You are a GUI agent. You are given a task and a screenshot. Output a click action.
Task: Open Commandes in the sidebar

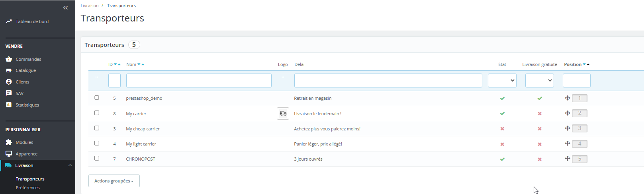coord(28,59)
